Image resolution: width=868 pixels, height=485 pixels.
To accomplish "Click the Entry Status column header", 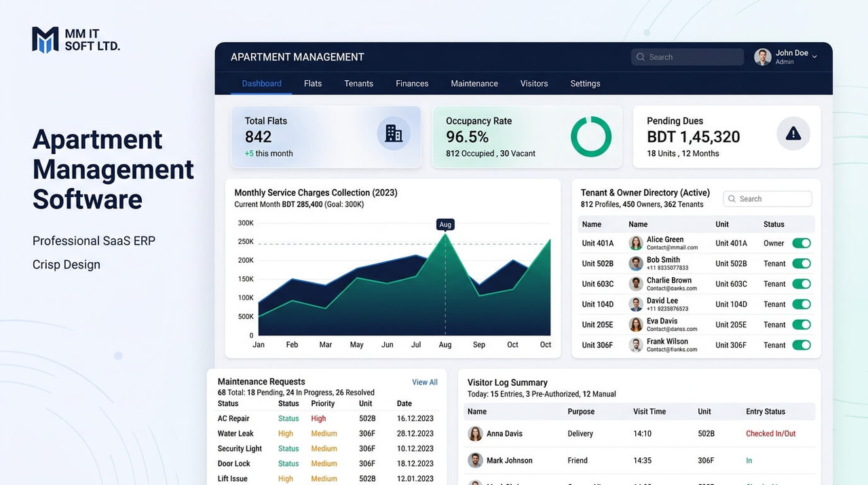I will pos(766,412).
